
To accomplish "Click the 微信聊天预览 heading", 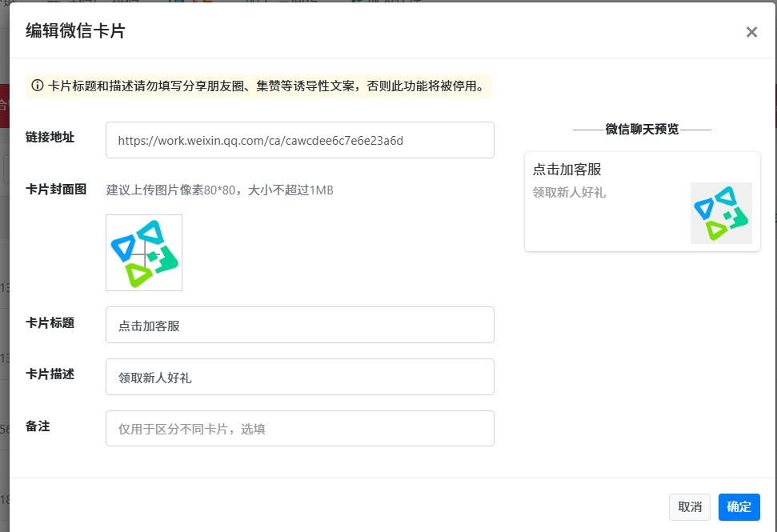I will (x=642, y=130).
